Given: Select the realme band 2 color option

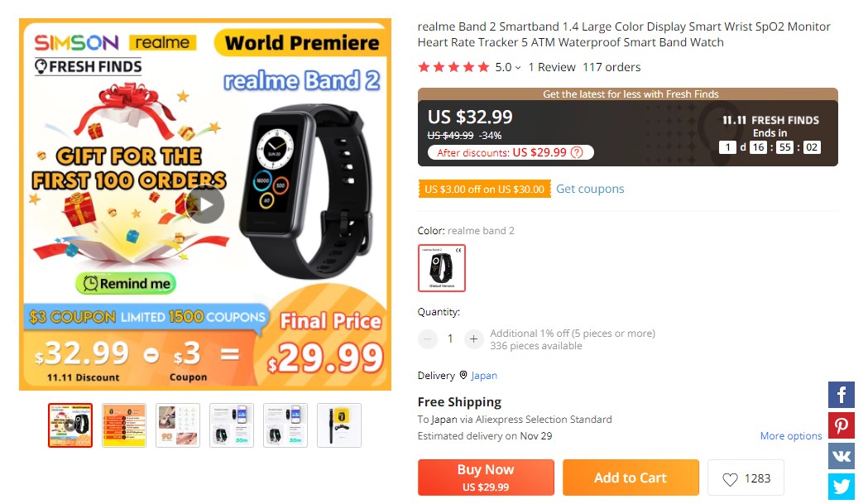Looking at the screenshot, I should pos(441,268).
